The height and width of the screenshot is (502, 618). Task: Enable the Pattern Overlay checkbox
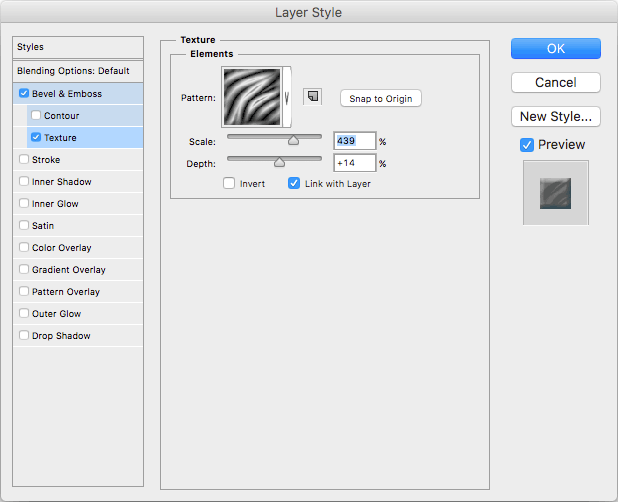pos(24,291)
